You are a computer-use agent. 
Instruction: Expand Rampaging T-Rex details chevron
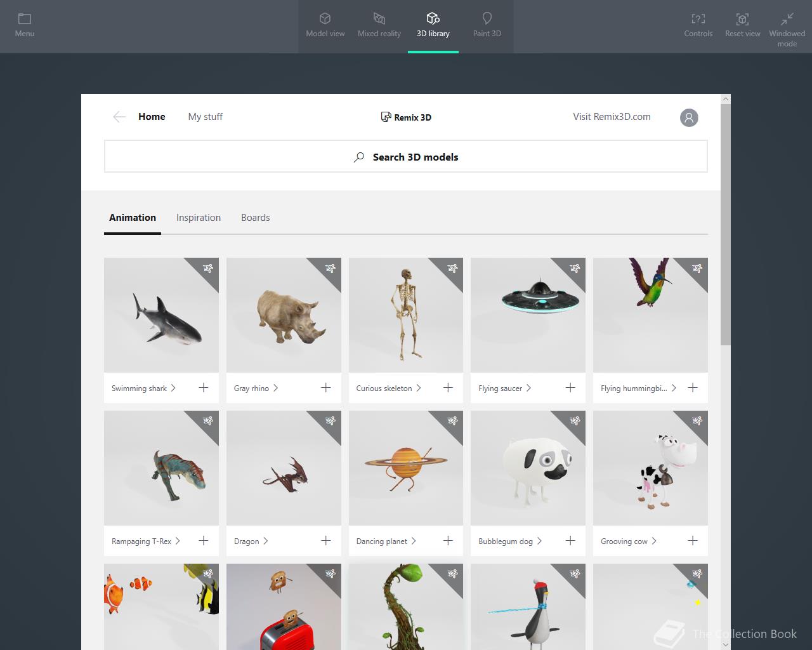tap(178, 541)
